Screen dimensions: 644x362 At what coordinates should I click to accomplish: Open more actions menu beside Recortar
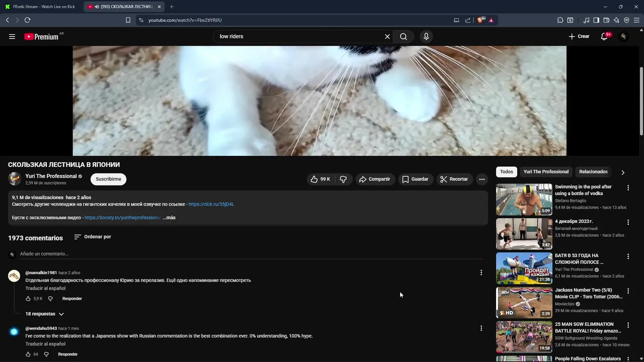click(481, 179)
